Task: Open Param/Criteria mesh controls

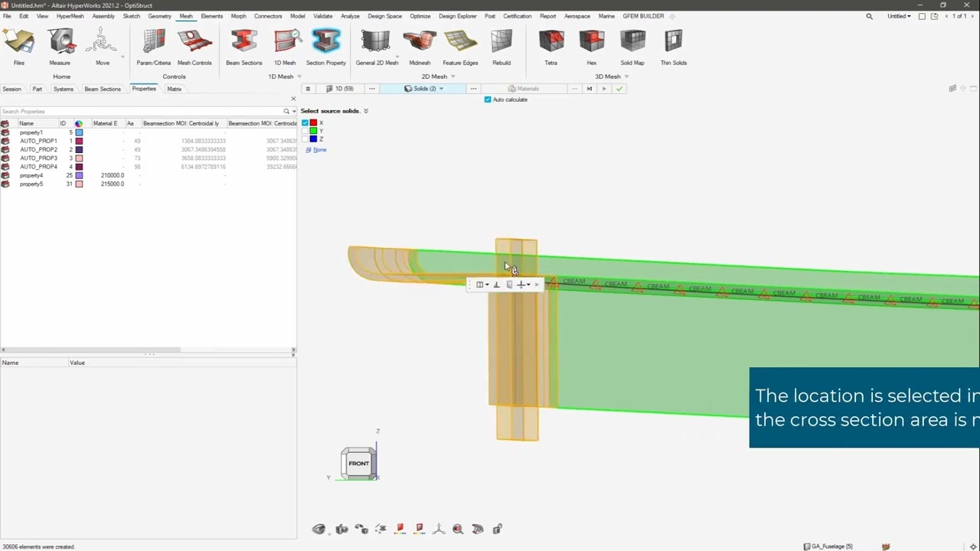Action: click(154, 47)
